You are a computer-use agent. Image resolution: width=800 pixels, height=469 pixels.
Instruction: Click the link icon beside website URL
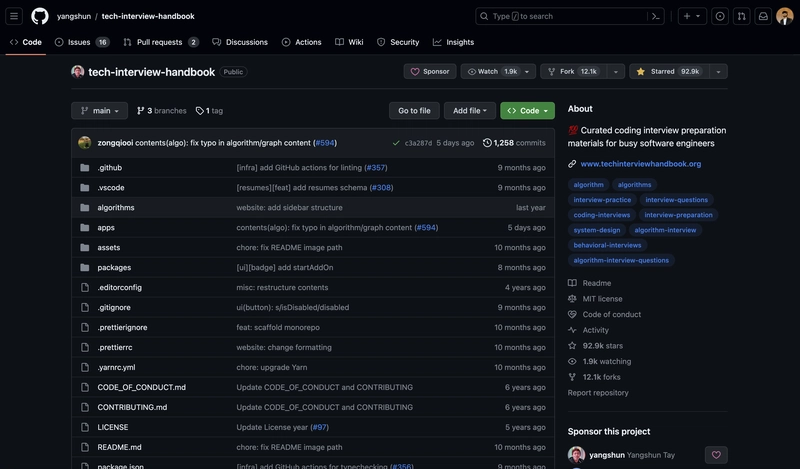pos(572,164)
